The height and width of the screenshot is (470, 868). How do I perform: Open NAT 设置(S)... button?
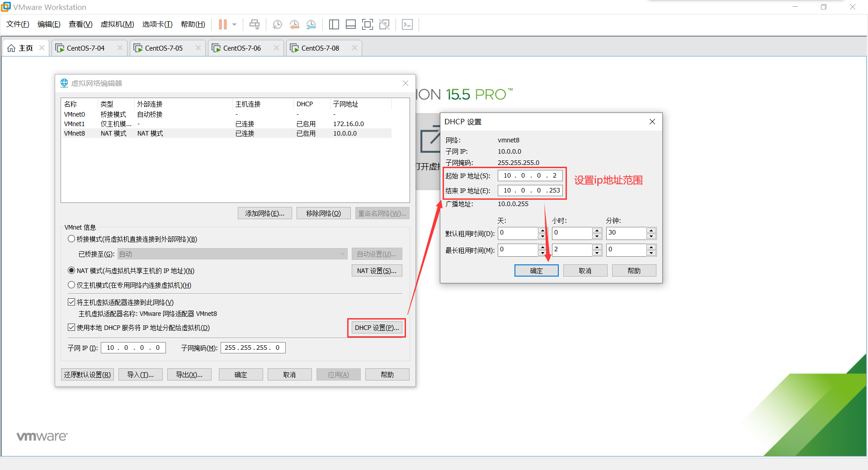click(377, 271)
